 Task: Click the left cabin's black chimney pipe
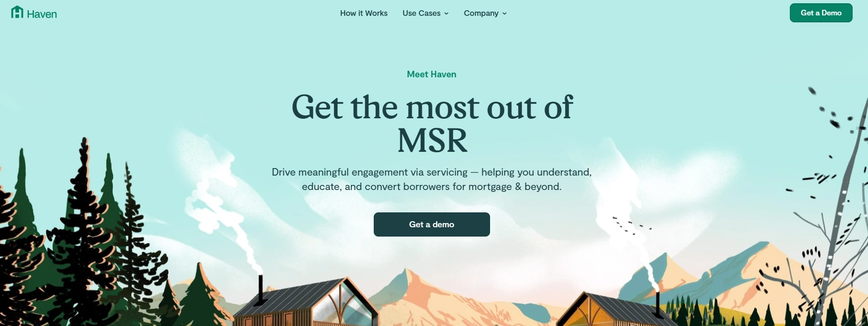261,289
